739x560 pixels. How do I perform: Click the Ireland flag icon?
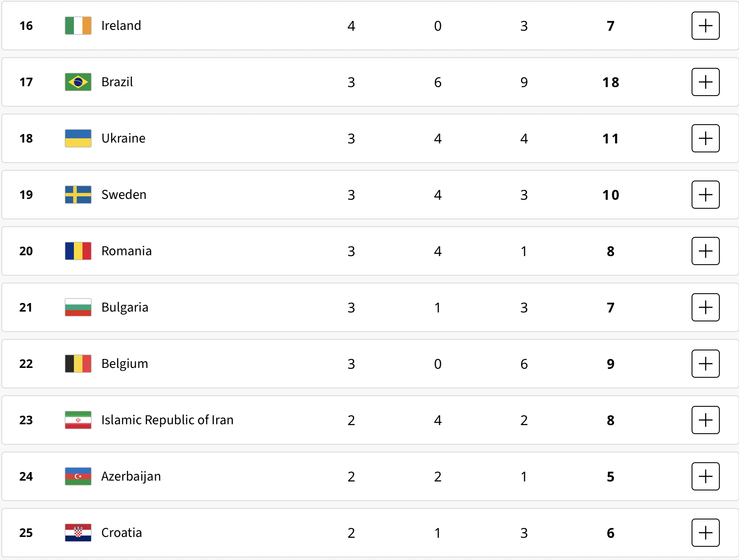pyautogui.click(x=78, y=26)
